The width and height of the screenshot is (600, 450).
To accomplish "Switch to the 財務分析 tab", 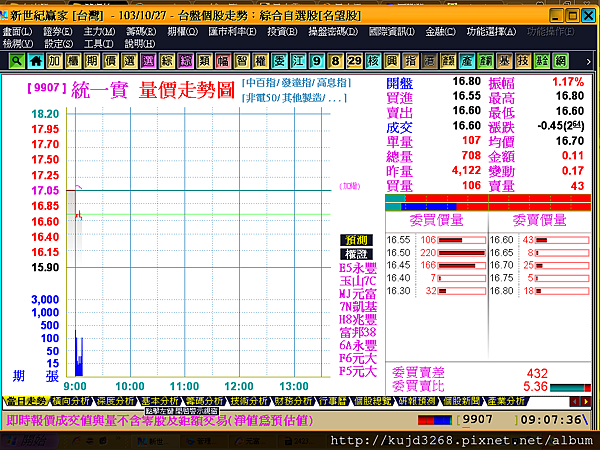I will tap(293, 401).
